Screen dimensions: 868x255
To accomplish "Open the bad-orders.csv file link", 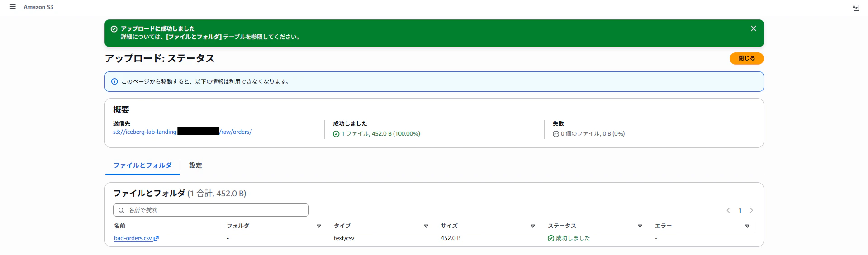I will click(x=133, y=238).
